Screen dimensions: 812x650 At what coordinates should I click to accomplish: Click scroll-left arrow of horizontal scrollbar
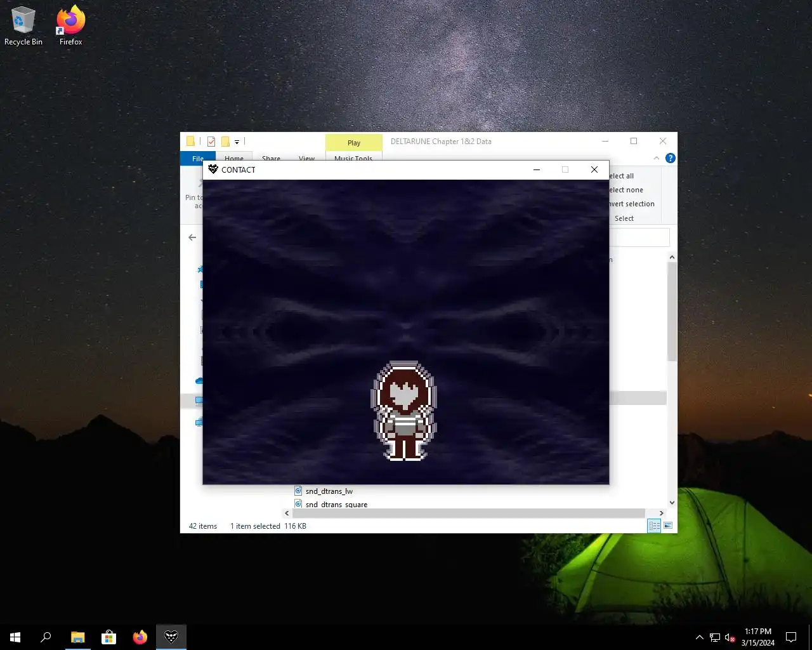tap(287, 513)
